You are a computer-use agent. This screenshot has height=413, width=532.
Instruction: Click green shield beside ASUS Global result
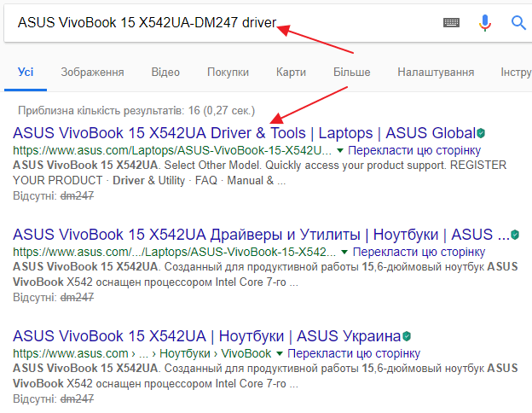coord(482,134)
